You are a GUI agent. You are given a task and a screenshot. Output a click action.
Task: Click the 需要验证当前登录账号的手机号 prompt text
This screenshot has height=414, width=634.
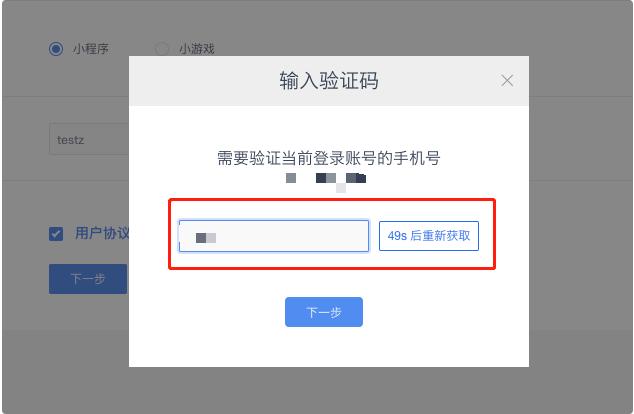click(x=329, y=158)
